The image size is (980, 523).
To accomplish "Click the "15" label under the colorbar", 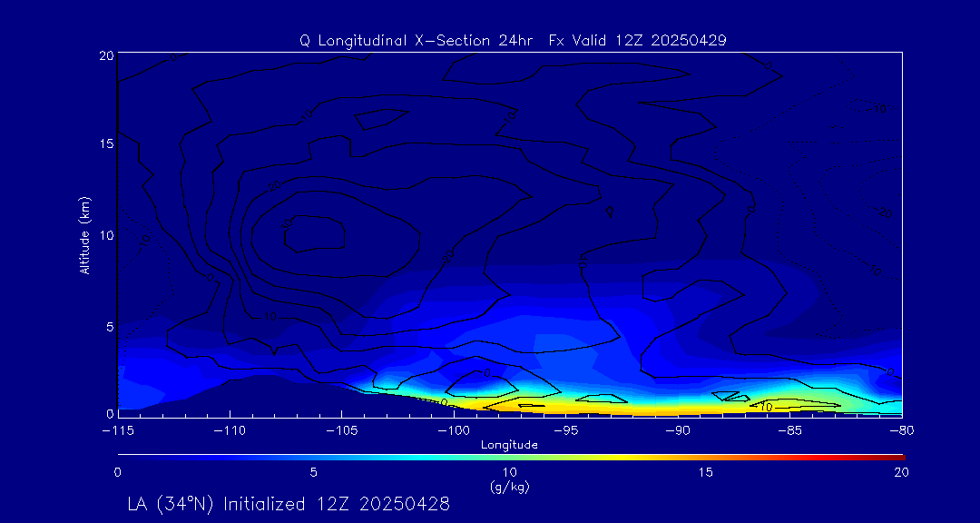I will click(706, 472).
